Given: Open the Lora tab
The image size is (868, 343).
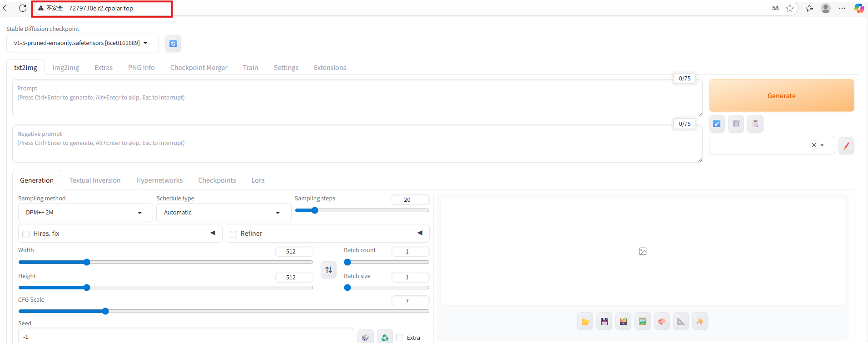Looking at the screenshot, I should pyautogui.click(x=258, y=180).
